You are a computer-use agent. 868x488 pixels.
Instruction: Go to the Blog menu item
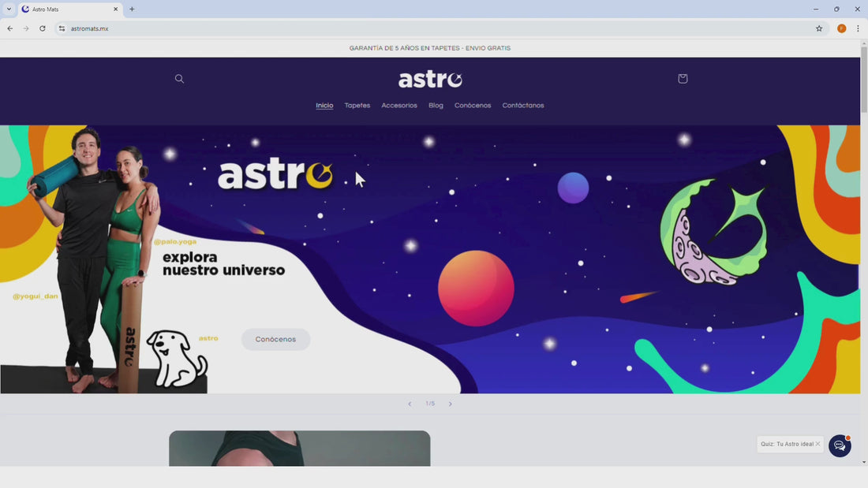click(x=436, y=105)
